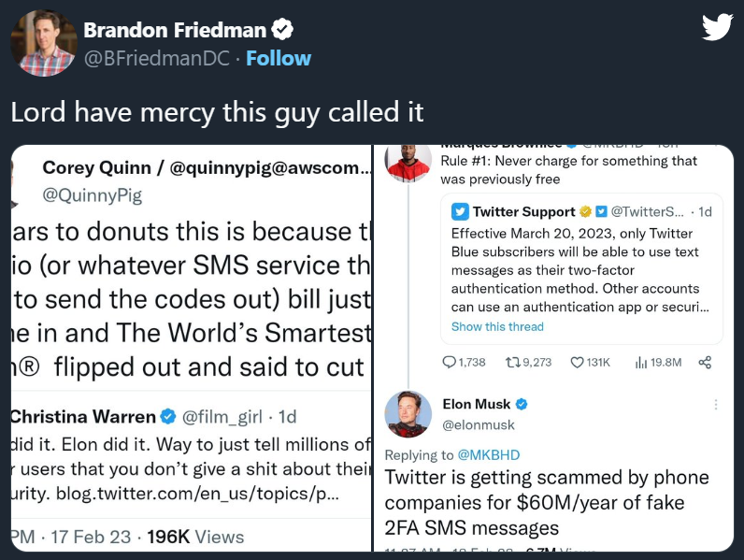Open the more options menu on Elon's tweet
The height and width of the screenshot is (560, 744).
(716, 405)
